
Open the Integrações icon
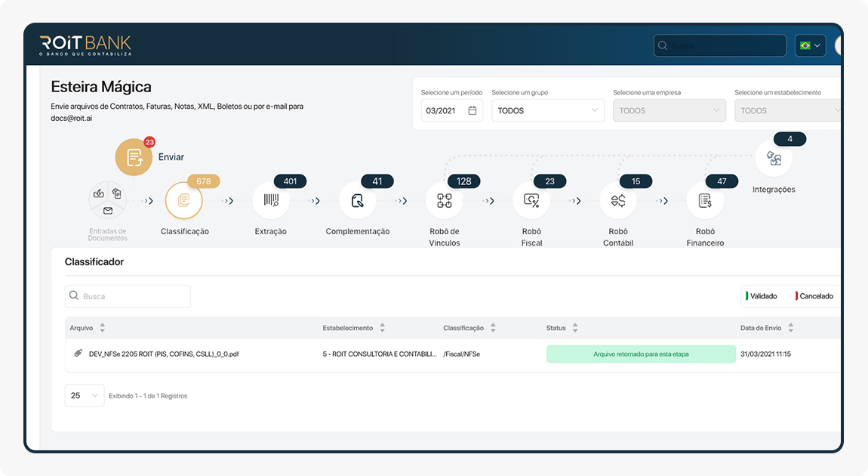pos(774,159)
